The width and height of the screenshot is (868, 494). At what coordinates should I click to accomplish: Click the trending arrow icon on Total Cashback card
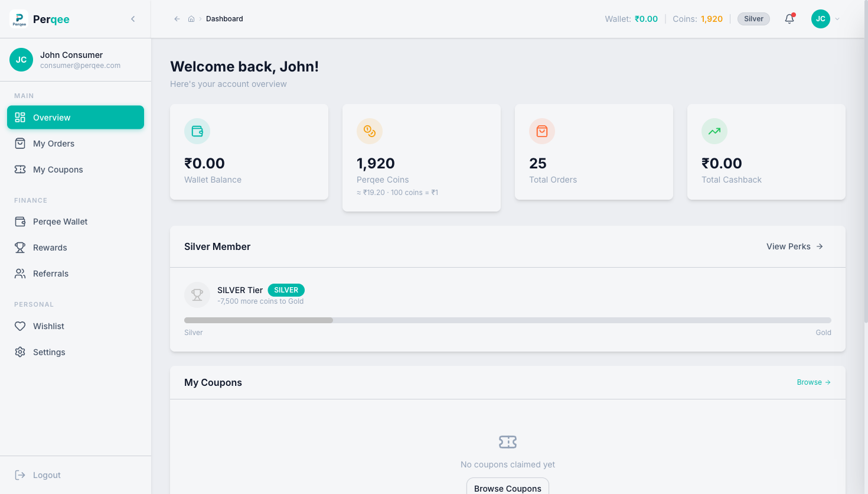coord(714,131)
